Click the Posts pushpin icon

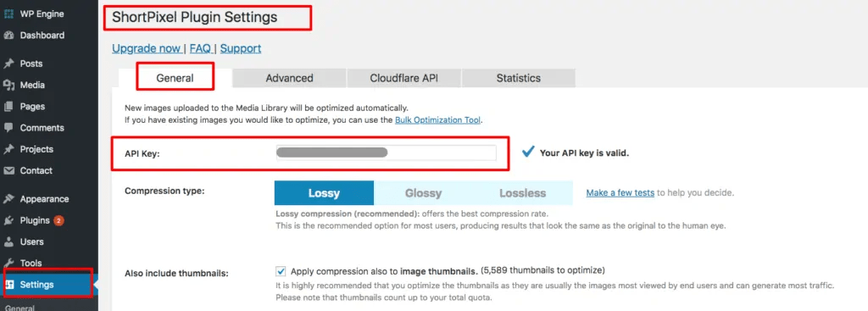(x=8, y=64)
